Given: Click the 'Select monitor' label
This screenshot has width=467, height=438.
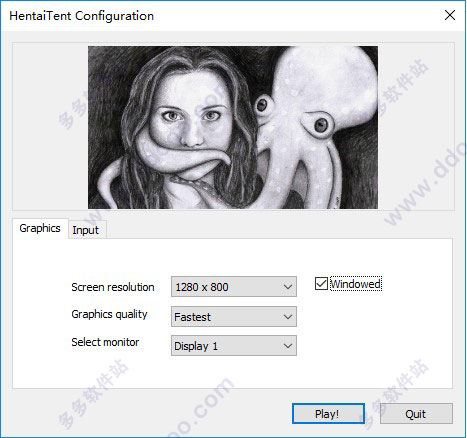Looking at the screenshot, I should coord(105,342).
